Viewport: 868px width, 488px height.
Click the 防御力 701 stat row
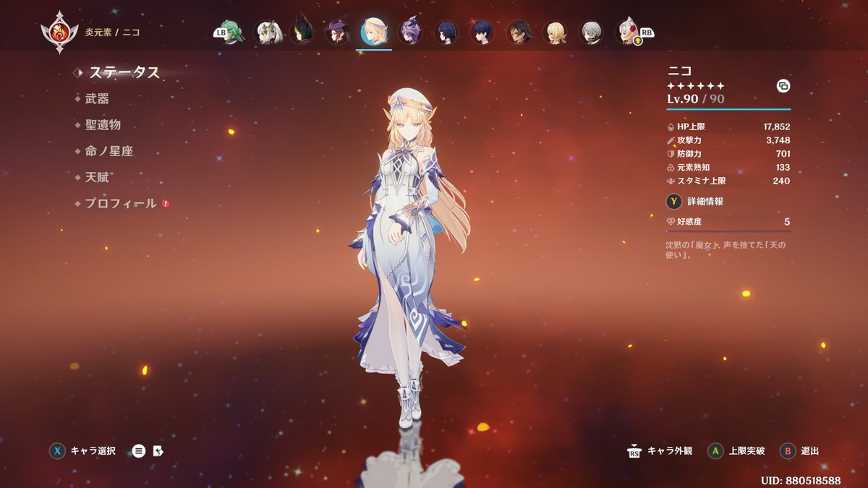coord(728,154)
